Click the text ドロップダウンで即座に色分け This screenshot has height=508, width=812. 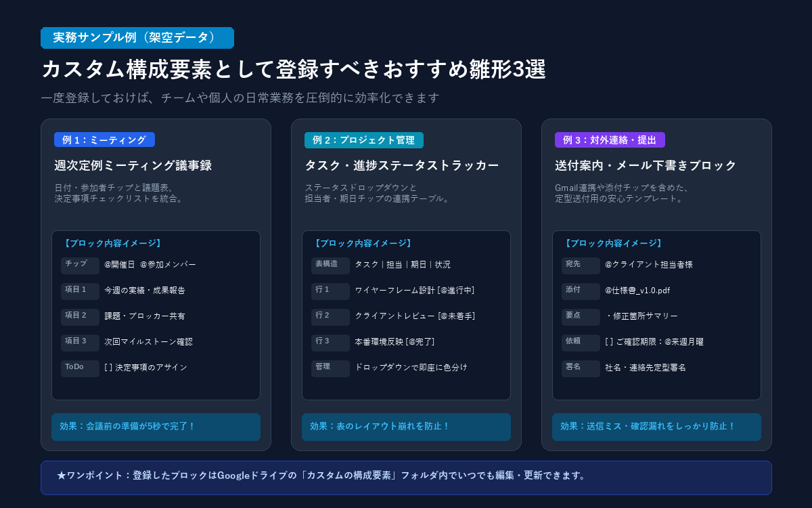[x=411, y=368]
